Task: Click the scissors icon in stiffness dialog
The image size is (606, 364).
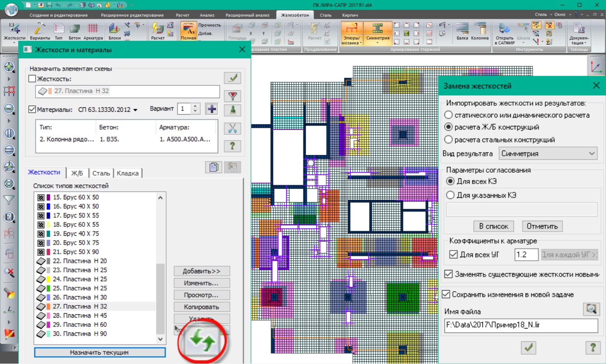Action: tap(232, 129)
